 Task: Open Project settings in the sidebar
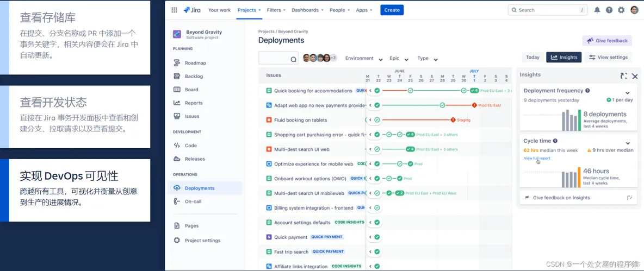point(202,240)
